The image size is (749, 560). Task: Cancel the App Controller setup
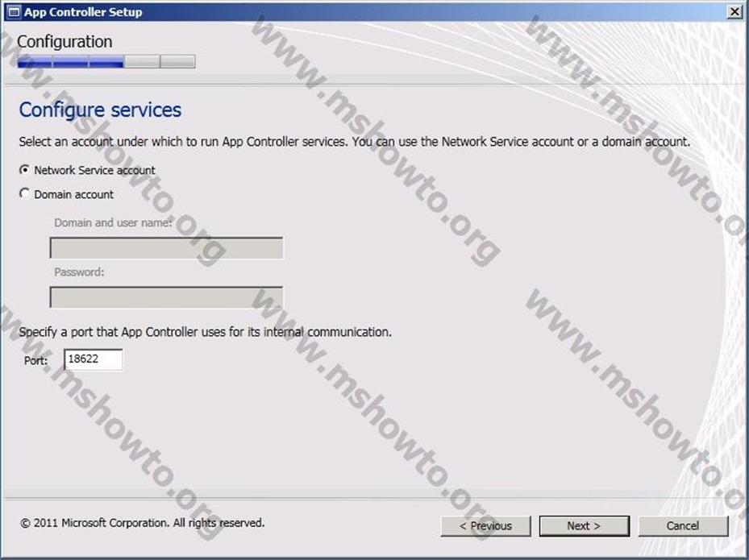pyautogui.click(x=683, y=525)
